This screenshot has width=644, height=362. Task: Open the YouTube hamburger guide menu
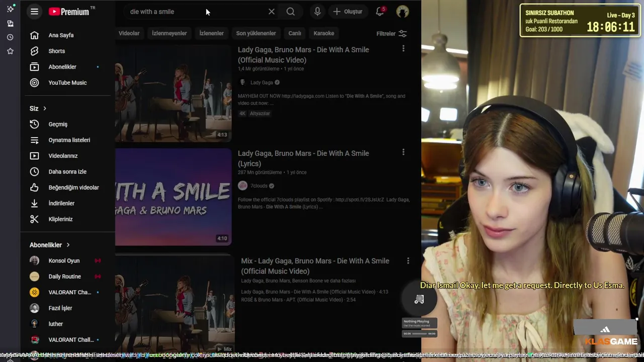tap(34, 12)
